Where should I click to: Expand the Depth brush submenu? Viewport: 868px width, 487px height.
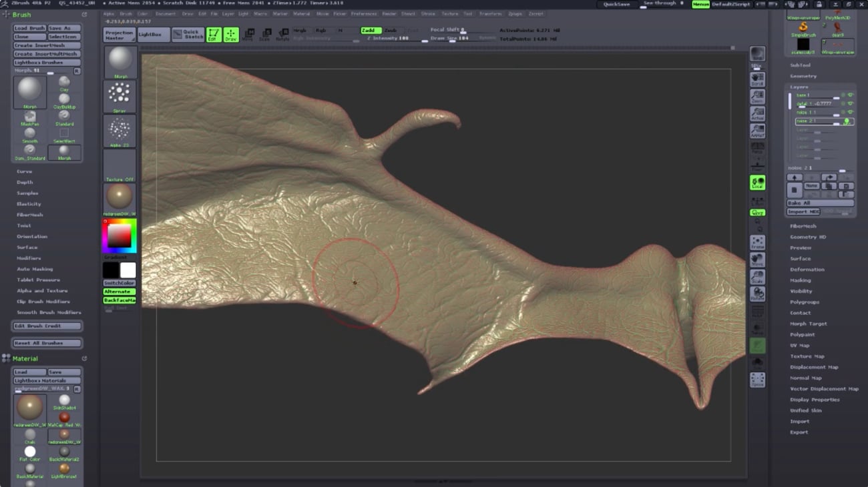tap(25, 182)
